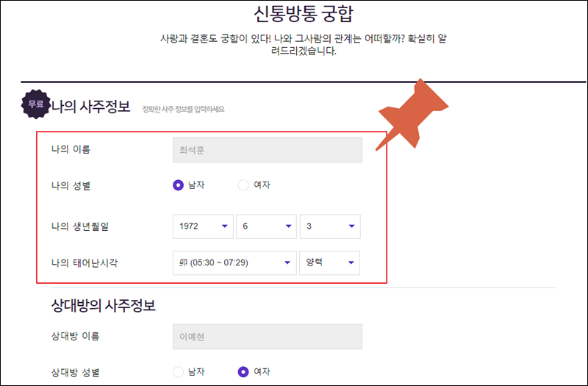Viewport: 588px width, 386px height.
Task: Select 여자 radio for 상대방 성별
Action: [x=243, y=372]
